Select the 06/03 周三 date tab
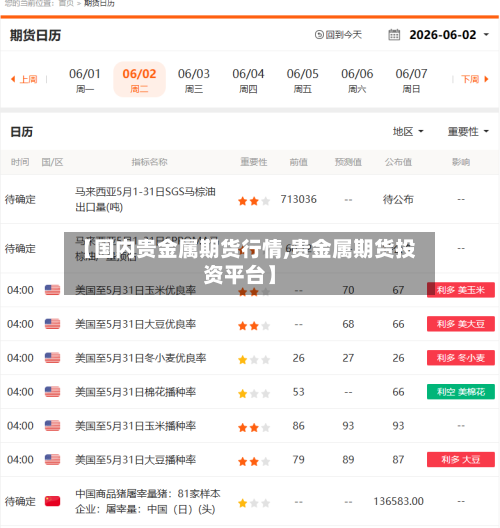500x528 pixels. (x=194, y=80)
